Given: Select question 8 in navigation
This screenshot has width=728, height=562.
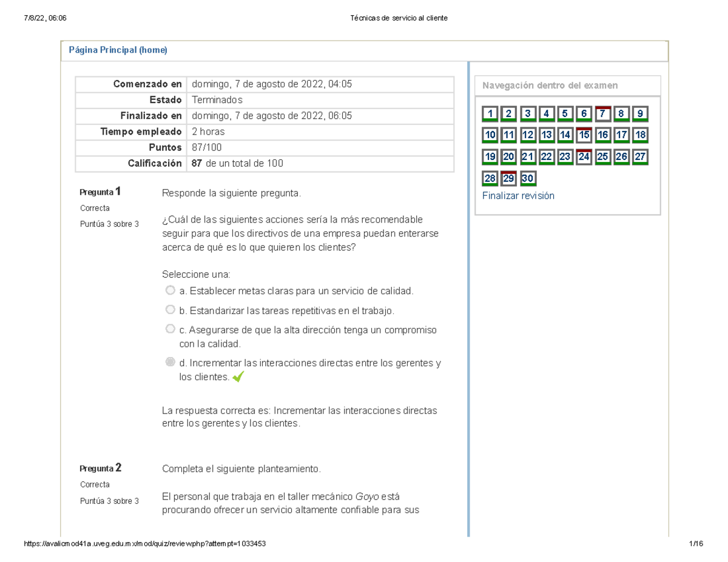Looking at the screenshot, I should [x=622, y=113].
